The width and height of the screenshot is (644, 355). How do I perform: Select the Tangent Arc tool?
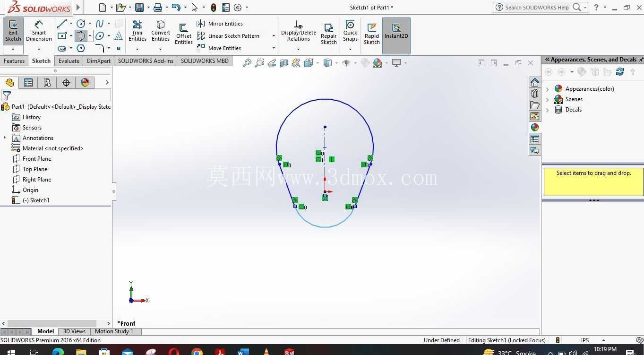coord(81,35)
